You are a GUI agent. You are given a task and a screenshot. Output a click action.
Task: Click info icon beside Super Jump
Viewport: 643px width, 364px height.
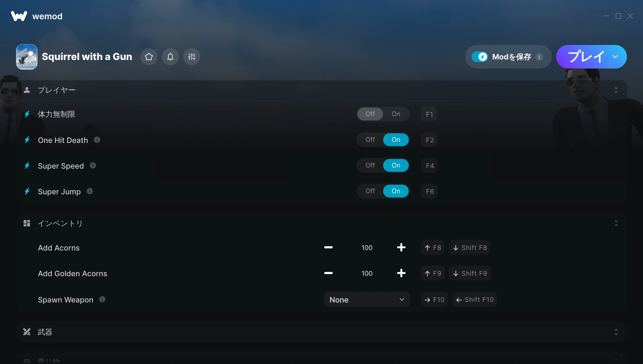click(90, 191)
